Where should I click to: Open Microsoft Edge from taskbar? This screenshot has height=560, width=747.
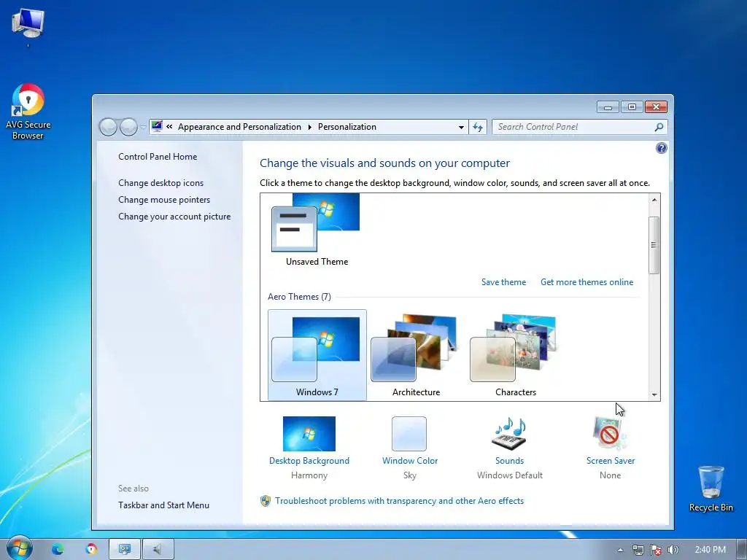pos(58,549)
